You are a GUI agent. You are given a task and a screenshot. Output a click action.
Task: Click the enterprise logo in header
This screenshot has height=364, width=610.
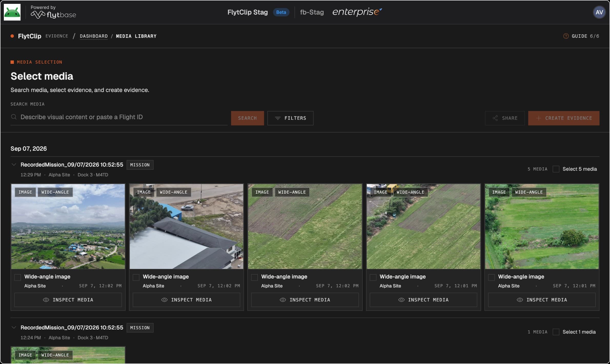pyautogui.click(x=357, y=12)
